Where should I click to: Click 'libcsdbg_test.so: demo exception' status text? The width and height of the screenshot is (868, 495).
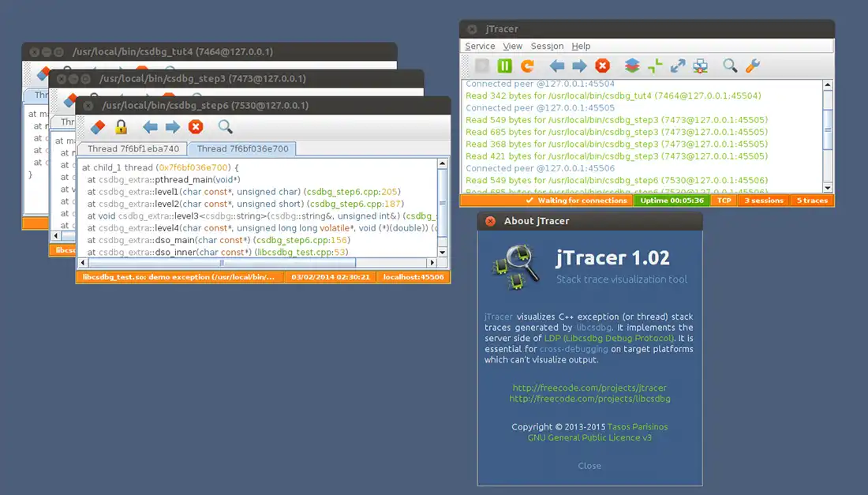(178, 277)
